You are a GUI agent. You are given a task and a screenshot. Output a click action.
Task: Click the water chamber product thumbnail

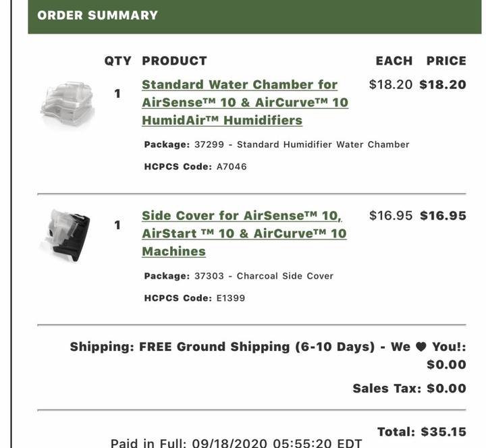tap(67, 104)
